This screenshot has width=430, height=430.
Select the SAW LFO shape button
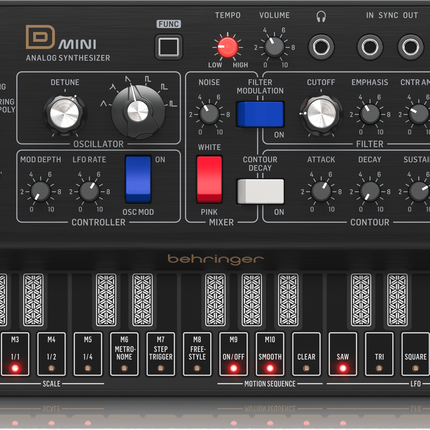click(x=343, y=354)
